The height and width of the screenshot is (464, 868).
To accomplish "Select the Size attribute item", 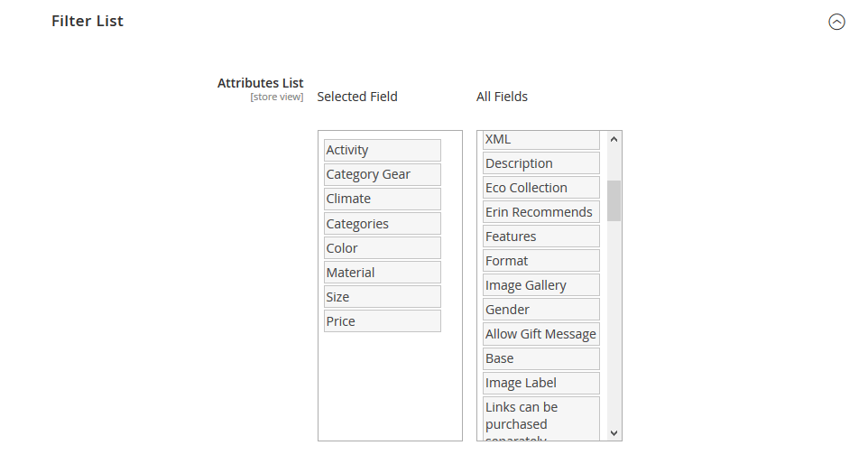I will (x=383, y=297).
